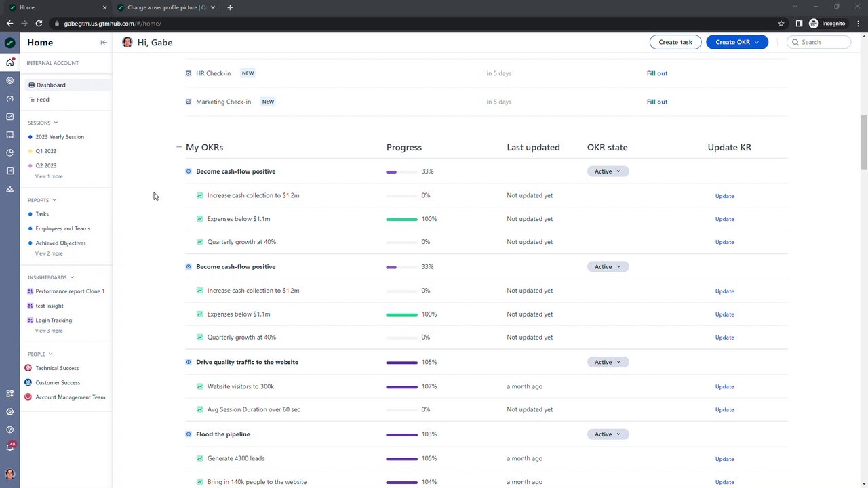This screenshot has width=868, height=488.
Task: Open the notifications bell with 48 badge
Action: coord(10,447)
